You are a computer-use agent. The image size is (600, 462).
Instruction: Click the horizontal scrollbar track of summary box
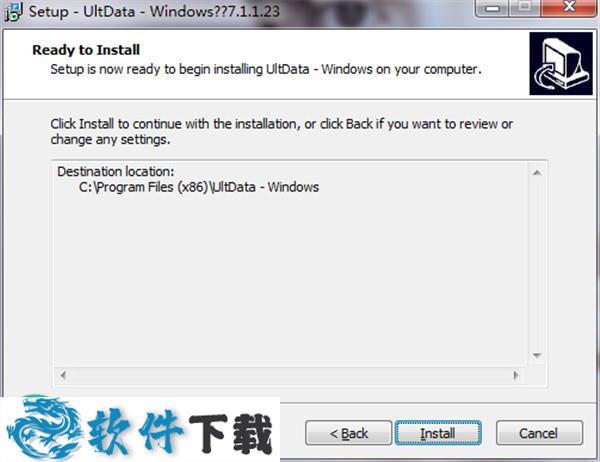289,375
